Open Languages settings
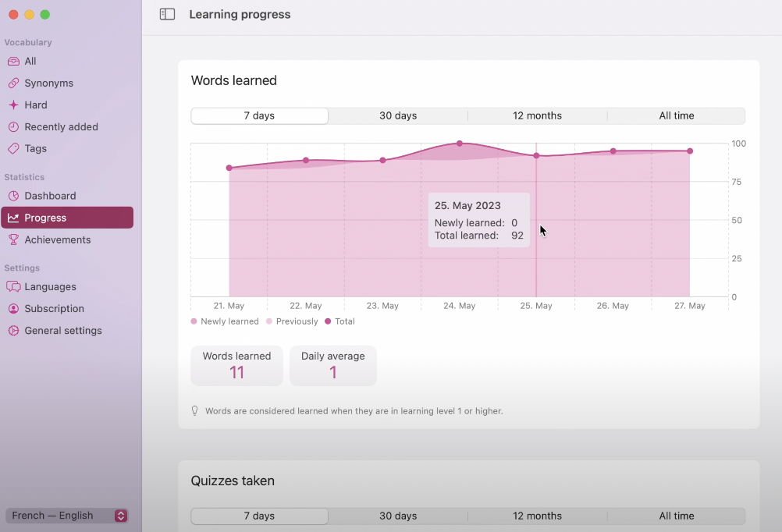The image size is (782, 532). click(50, 286)
